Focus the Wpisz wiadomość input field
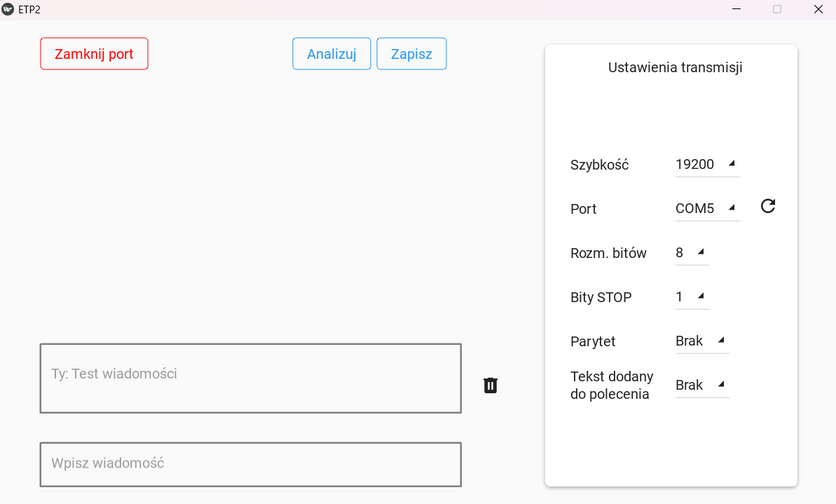Image resolution: width=836 pixels, height=504 pixels. (250, 464)
